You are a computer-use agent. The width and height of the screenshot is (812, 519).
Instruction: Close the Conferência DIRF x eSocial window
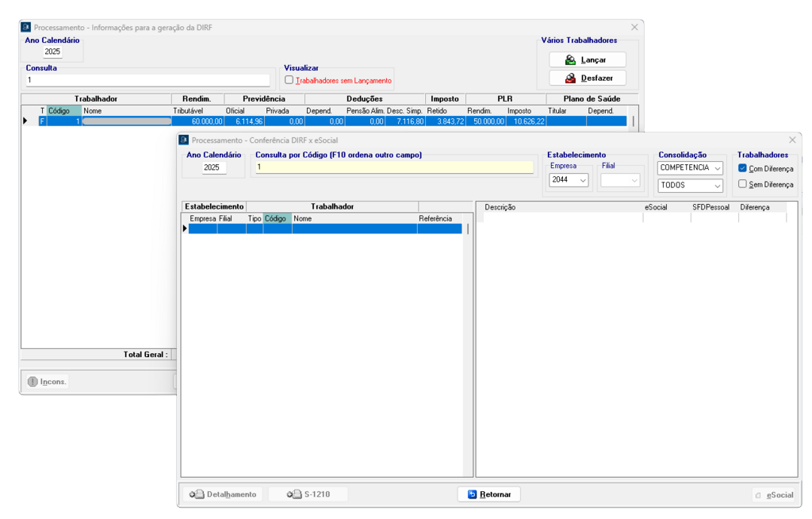pyautogui.click(x=791, y=140)
